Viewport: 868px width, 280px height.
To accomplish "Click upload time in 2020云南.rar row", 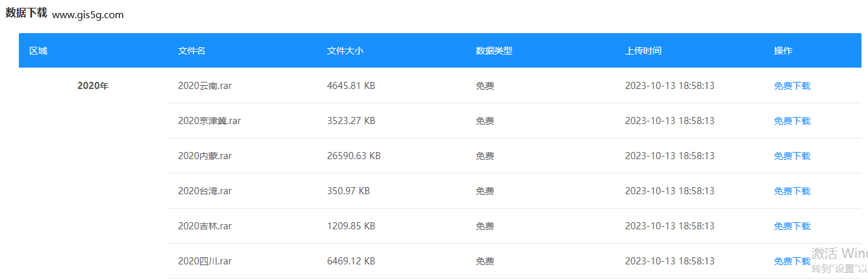I will point(670,86).
